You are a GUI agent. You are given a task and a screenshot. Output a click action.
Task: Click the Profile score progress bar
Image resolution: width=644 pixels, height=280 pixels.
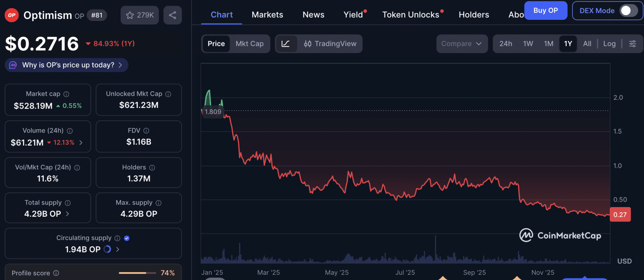pyautogui.click(x=137, y=273)
